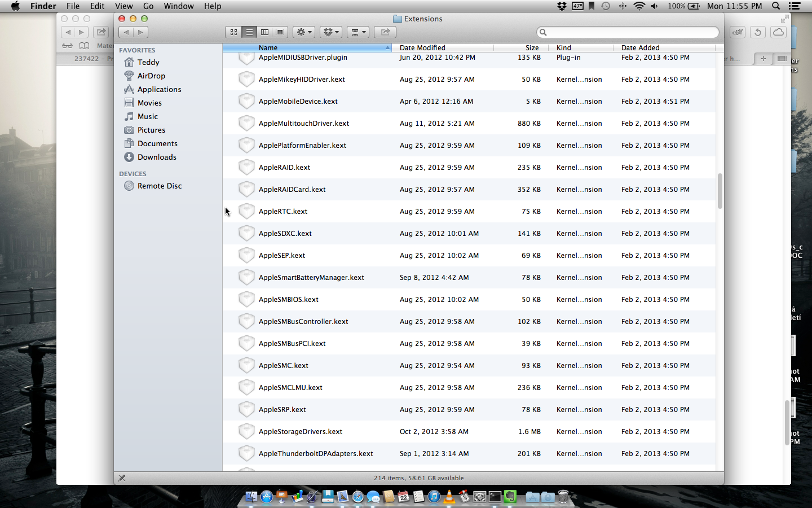812x508 pixels.
Task: Switch Finder to column view
Action: click(x=264, y=32)
